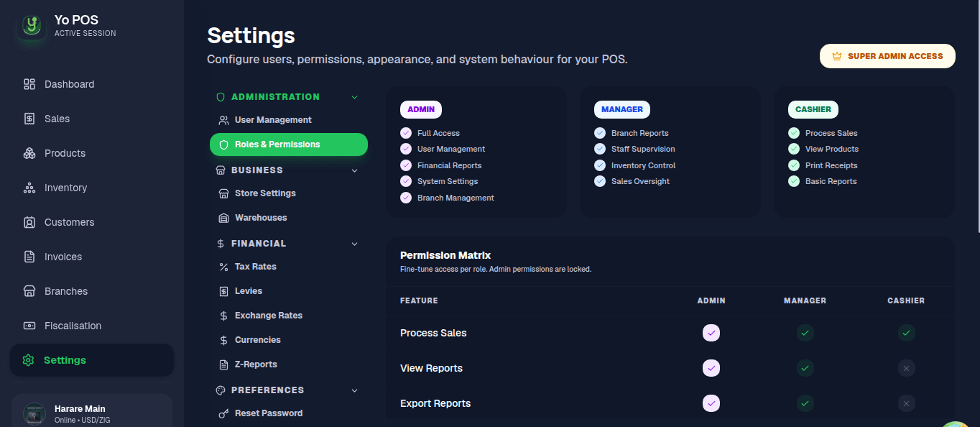The height and width of the screenshot is (427, 980).
Task: Click the Roles & Permissions shield icon
Action: [x=223, y=144]
